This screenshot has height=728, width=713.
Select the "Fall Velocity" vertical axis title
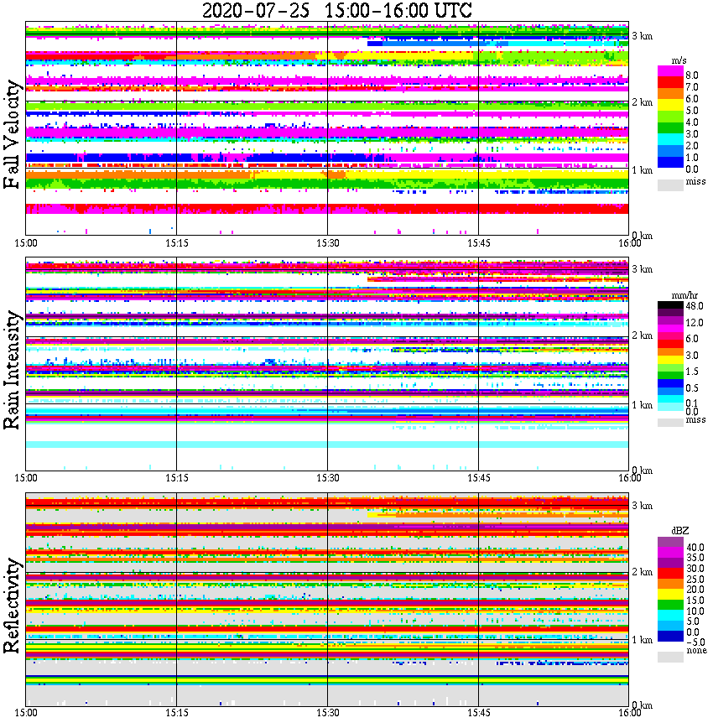[x=13, y=134]
